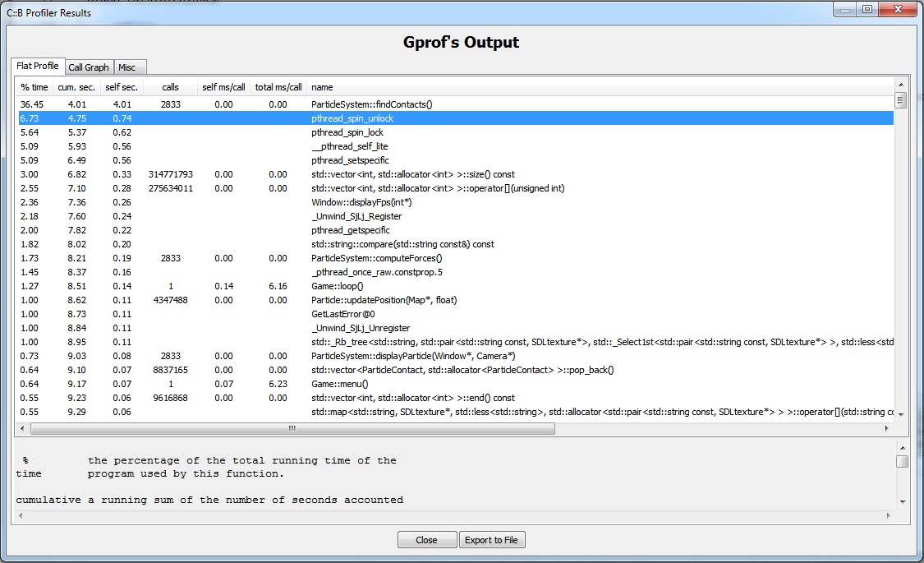Click the 8837165 calls value
The height and width of the screenshot is (563, 924).
[x=170, y=370]
